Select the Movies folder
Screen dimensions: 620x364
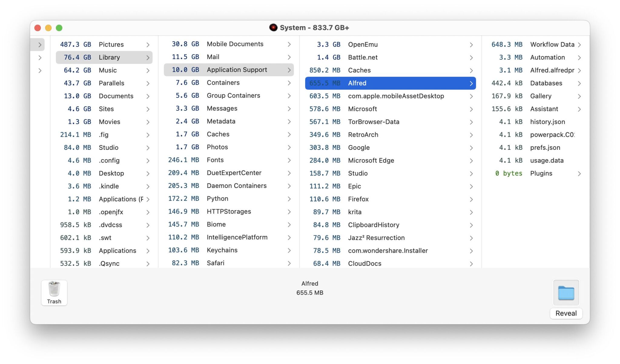coord(104,122)
